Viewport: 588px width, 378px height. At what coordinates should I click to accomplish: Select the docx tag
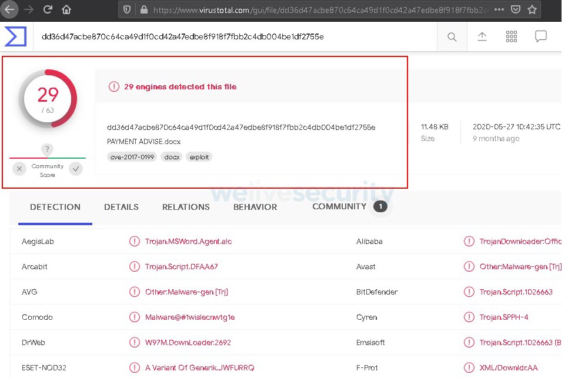coord(172,157)
